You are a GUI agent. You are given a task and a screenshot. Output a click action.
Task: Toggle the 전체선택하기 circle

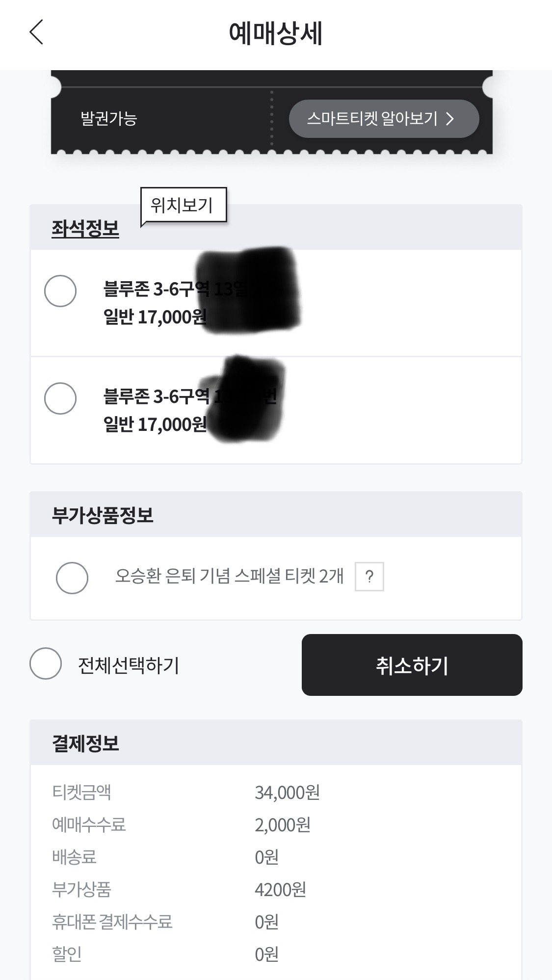coord(46,663)
